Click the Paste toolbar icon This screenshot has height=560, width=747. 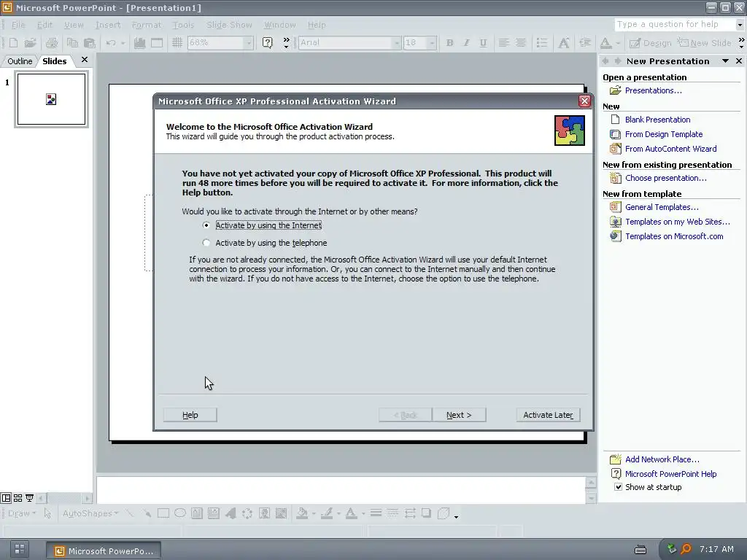click(x=90, y=43)
